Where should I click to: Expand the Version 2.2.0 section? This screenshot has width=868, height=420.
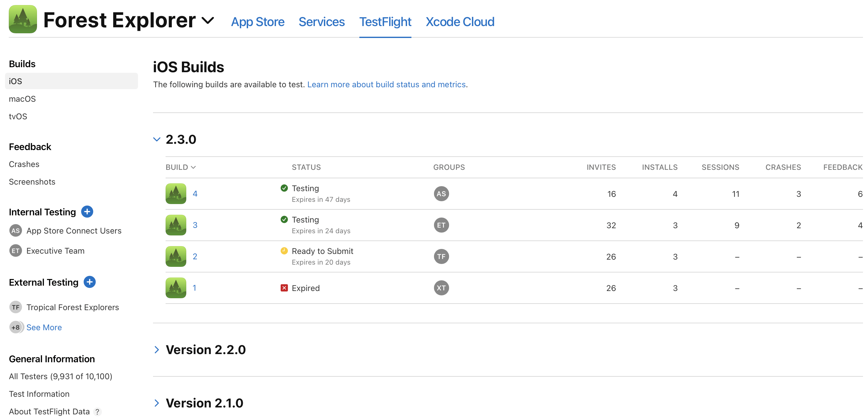pos(157,349)
